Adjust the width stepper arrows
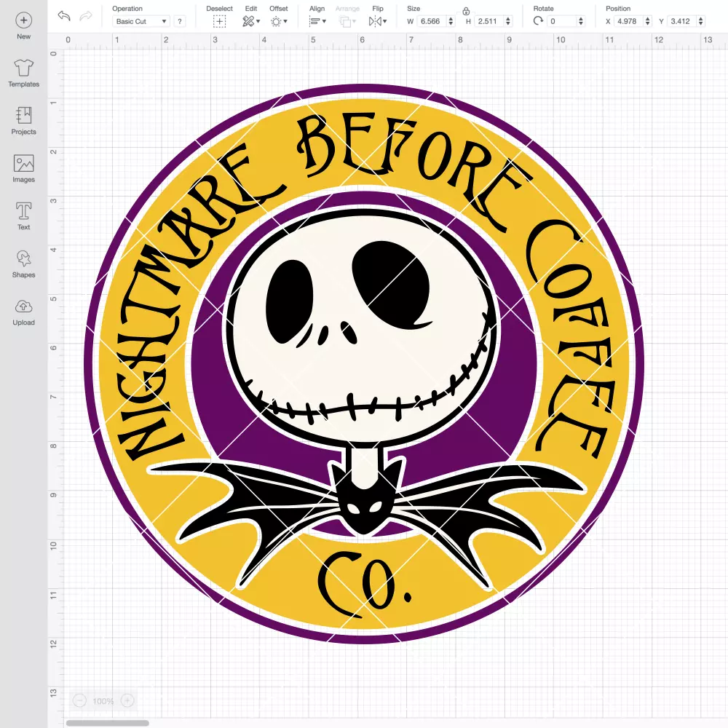This screenshot has width=728, height=728. [451, 21]
